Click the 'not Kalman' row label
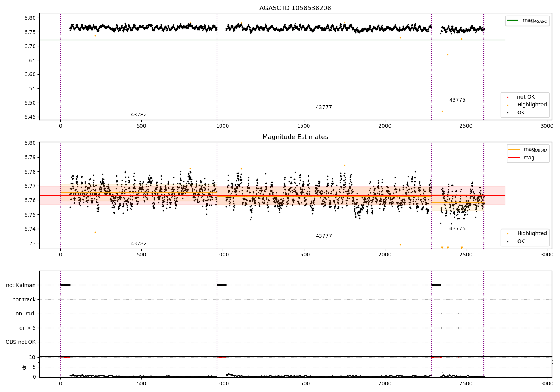 (21, 286)
